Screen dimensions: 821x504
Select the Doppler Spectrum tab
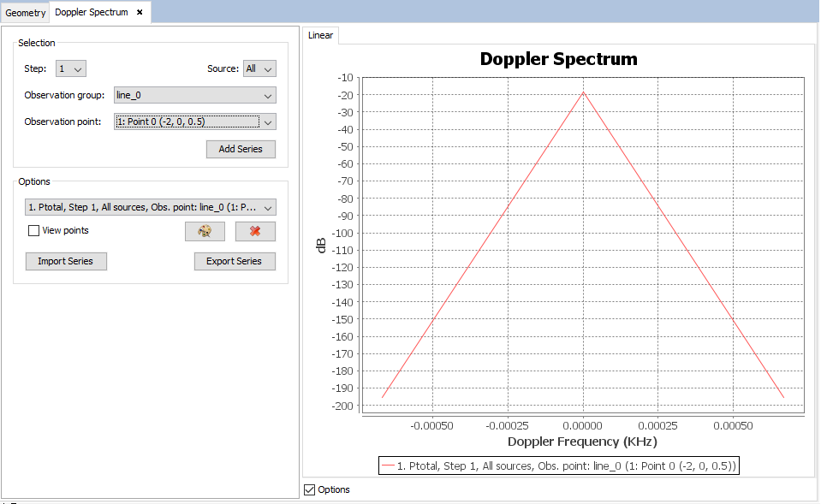pyautogui.click(x=91, y=13)
